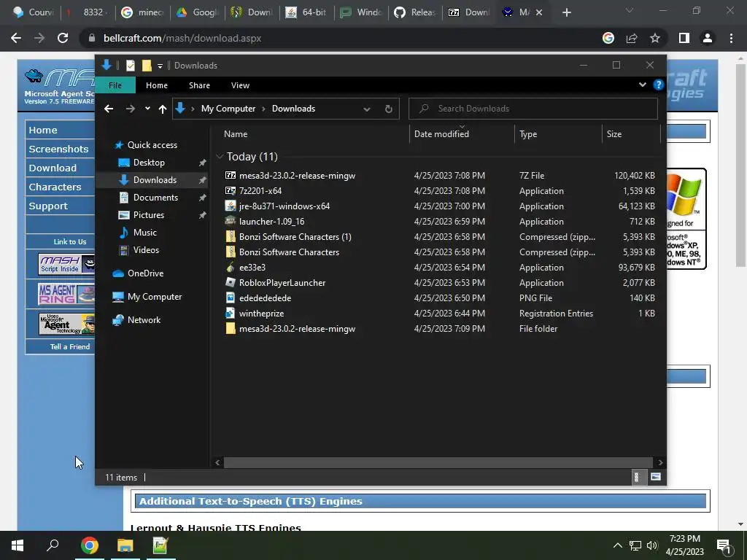Open taskbar search magnifier
Screen dimensions: 747x560
[53, 545]
